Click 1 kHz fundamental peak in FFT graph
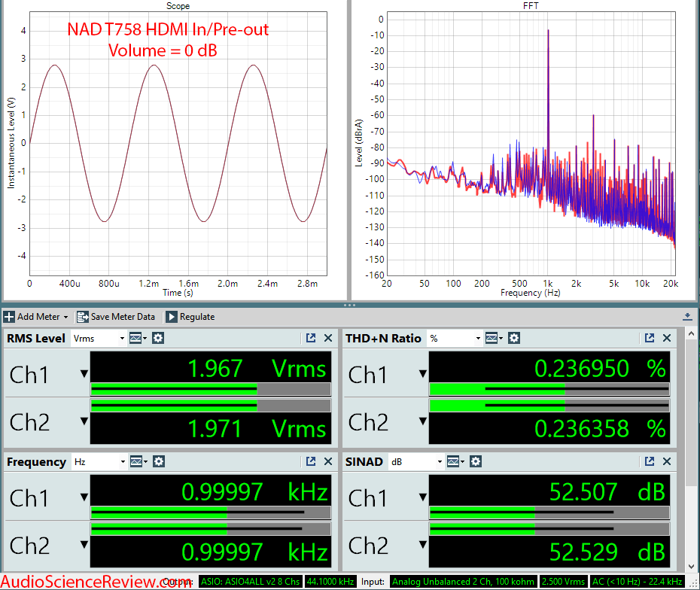700x590 pixels. point(548,30)
